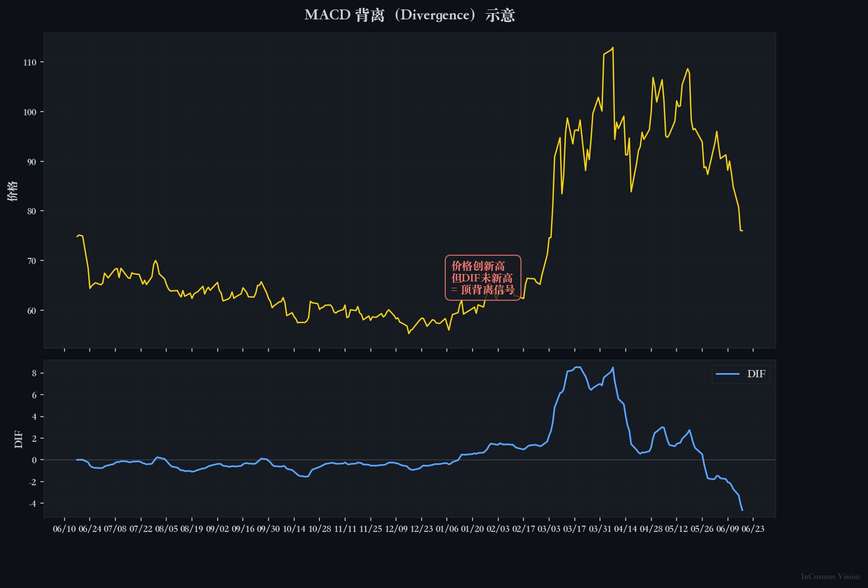This screenshot has width=868, height=588.
Task: Select the price axis tick "90"
Action: 32,162
